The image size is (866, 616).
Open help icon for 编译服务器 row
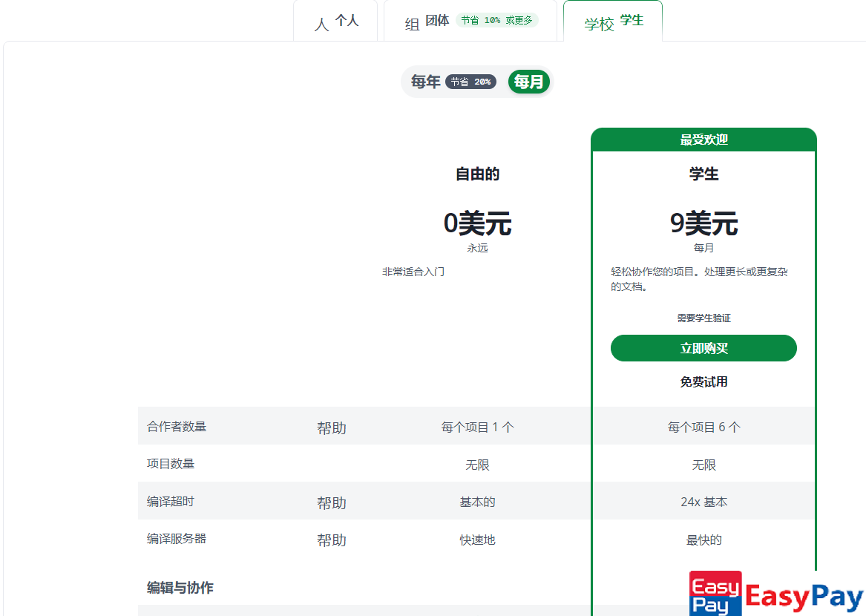332,540
